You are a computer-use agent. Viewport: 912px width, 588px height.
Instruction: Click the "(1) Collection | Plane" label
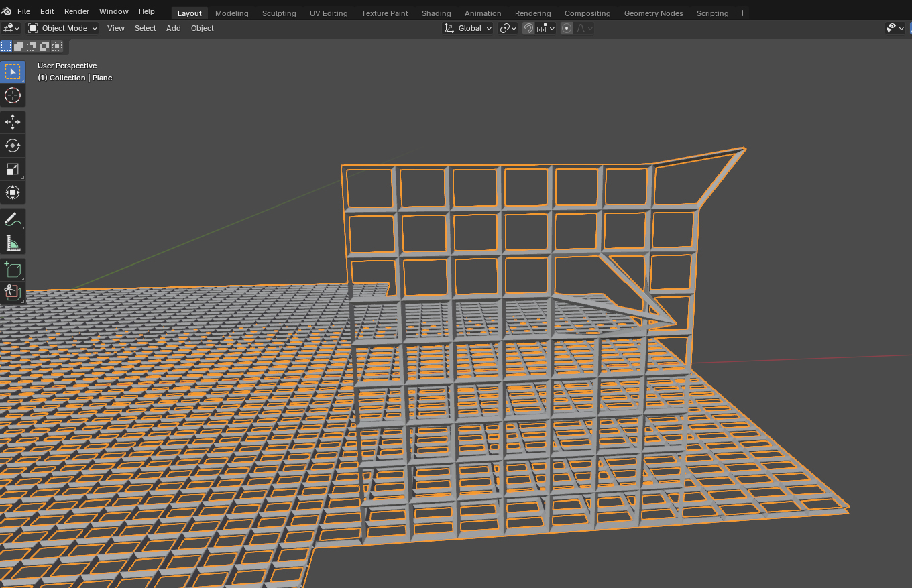pyautogui.click(x=75, y=78)
